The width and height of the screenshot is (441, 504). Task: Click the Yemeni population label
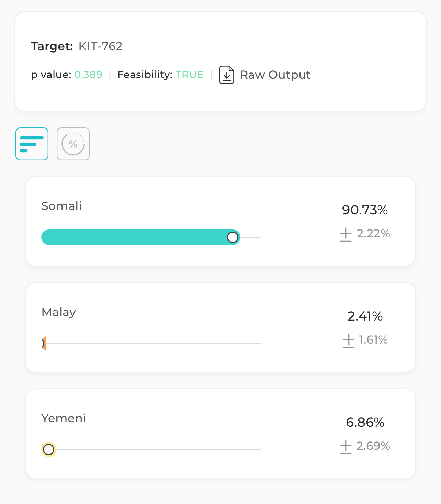(x=64, y=418)
